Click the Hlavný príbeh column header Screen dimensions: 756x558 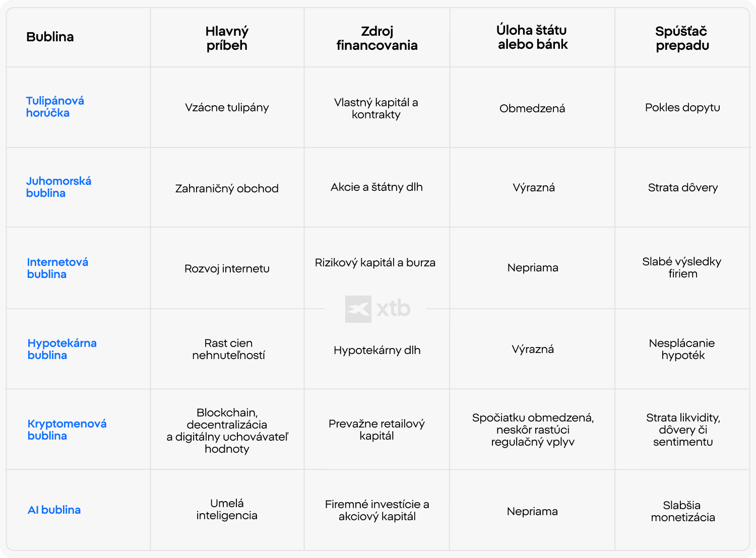click(227, 38)
